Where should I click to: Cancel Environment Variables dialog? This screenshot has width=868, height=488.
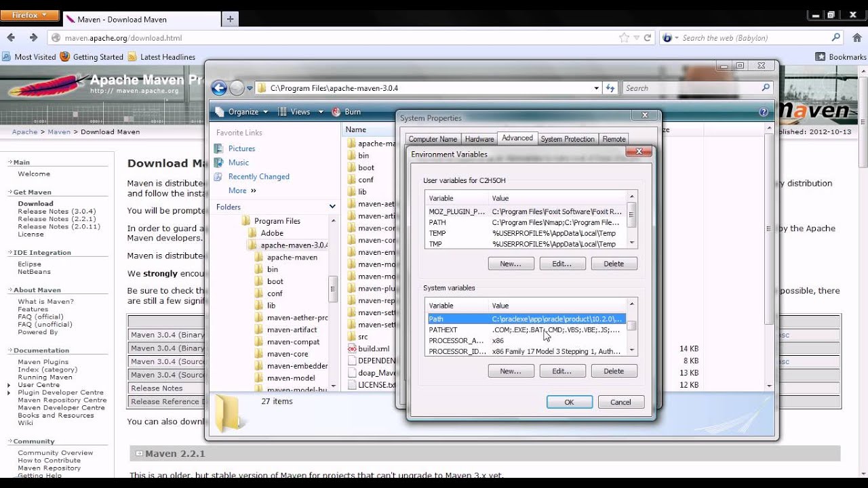click(x=620, y=402)
